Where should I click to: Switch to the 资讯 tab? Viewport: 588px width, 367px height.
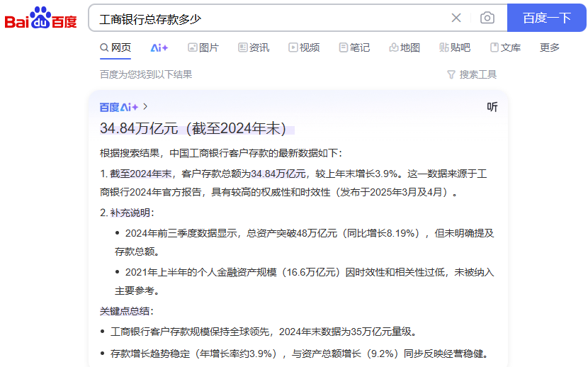254,47
